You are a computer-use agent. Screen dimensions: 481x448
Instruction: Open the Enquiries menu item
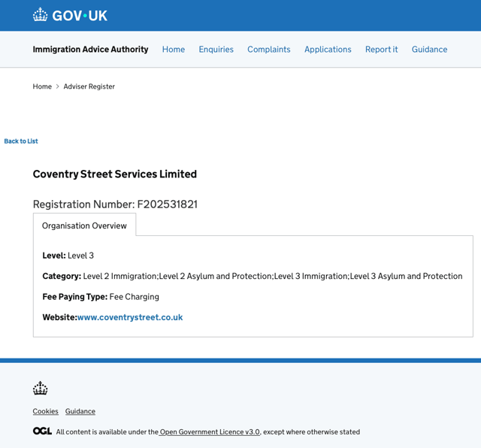[x=216, y=50]
